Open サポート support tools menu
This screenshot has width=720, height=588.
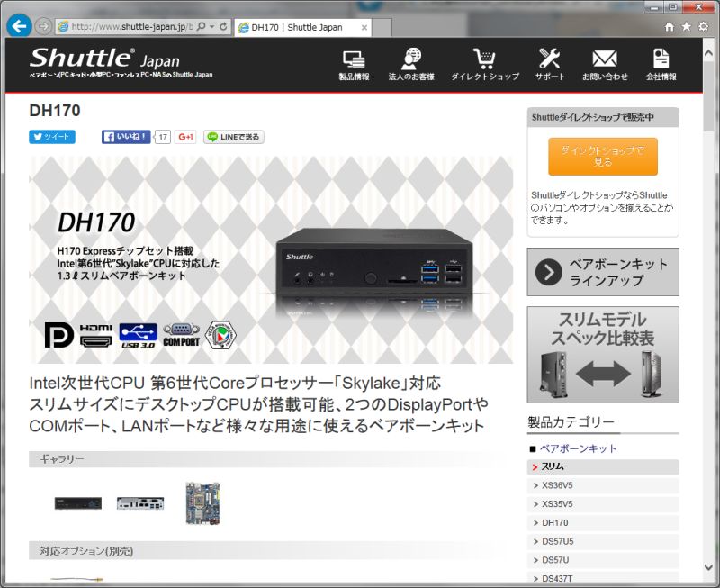coord(550,65)
